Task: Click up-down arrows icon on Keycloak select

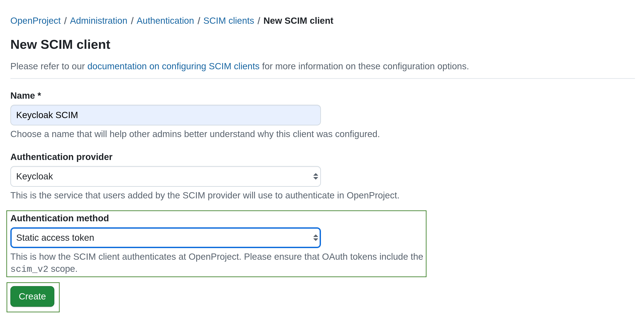Action: [x=316, y=176]
